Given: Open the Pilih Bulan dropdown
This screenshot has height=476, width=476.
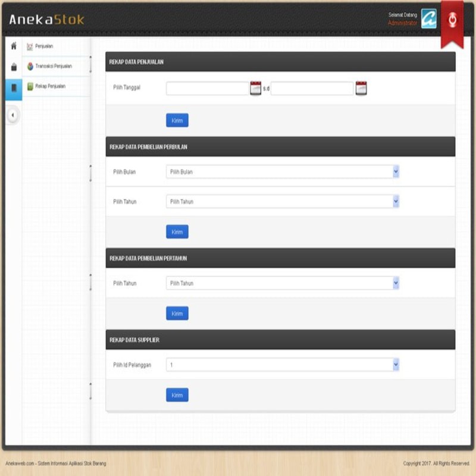Looking at the screenshot, I should click(283, 171).
